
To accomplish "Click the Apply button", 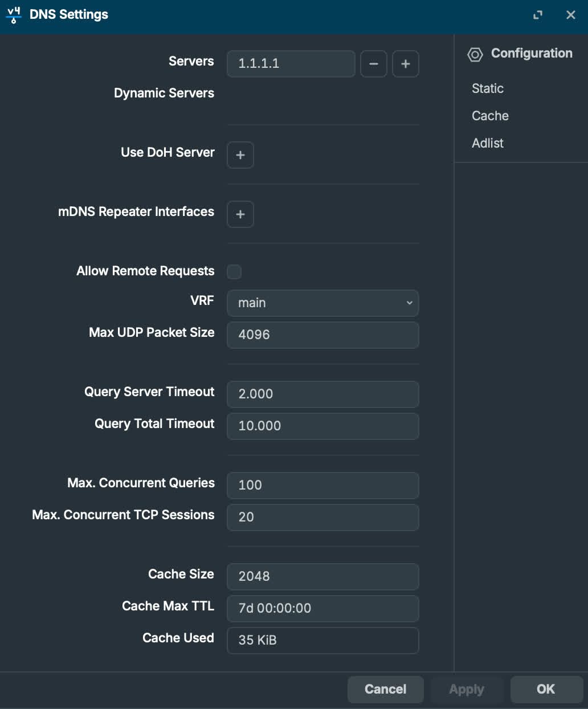I will point(467,689).
